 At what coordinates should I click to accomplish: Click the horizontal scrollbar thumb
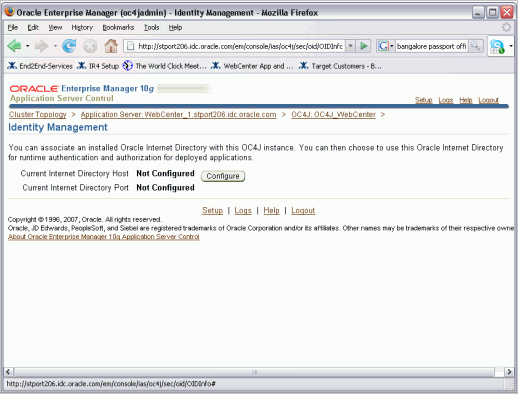(254, 372)
